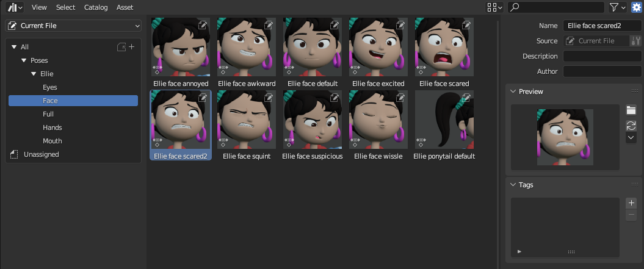
Task: Click the tags list expand triangle
Action: [x=519, y=251]
